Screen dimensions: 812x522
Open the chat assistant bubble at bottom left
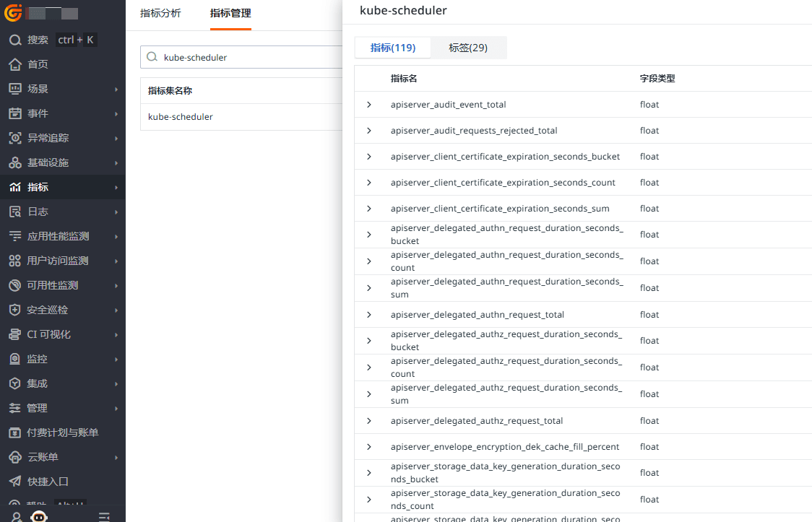[x=39, y=516]
